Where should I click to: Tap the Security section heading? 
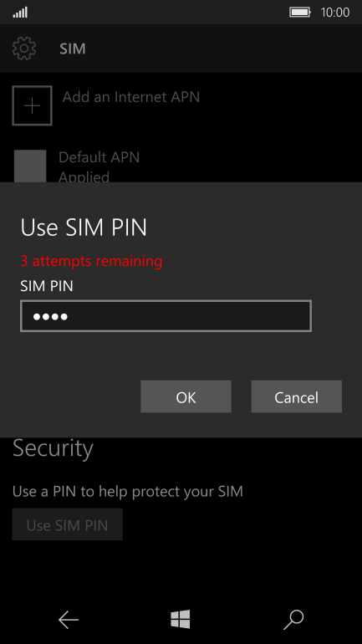click(x=53, y=448)
